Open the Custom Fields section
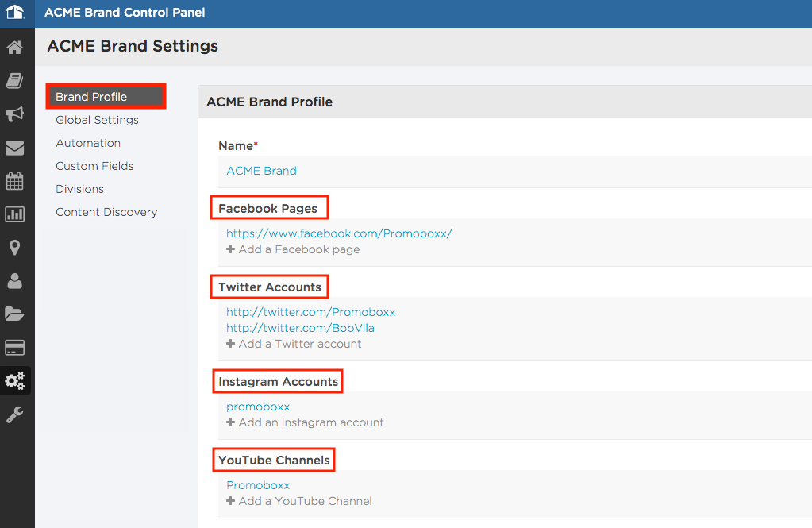The image size is (812, 528). 94,166
